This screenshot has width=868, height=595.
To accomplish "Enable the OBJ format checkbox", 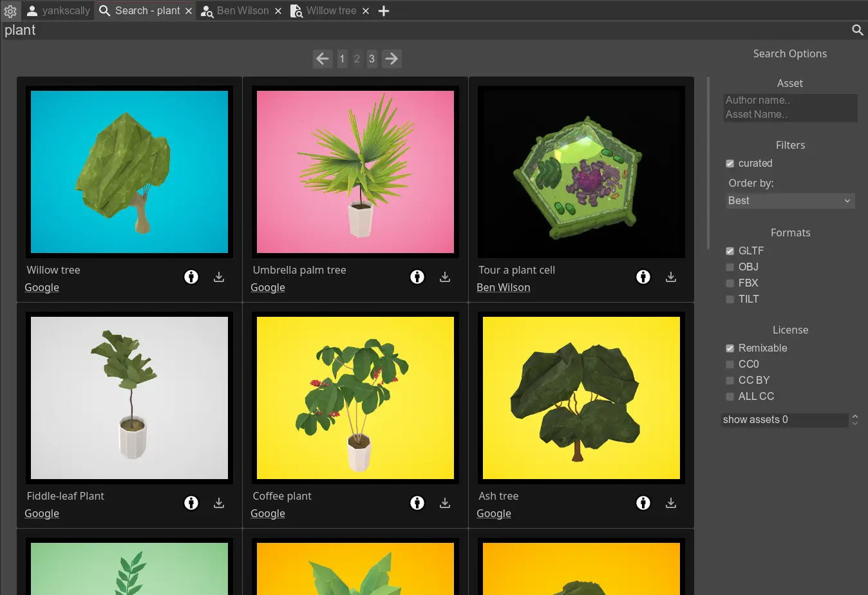I will click(730, 267).
